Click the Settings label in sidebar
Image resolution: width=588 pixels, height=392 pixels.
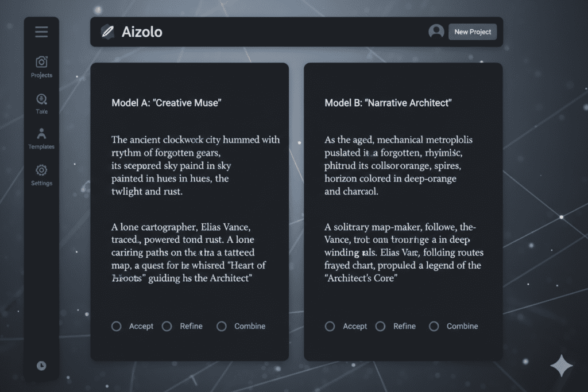point(41,184)
